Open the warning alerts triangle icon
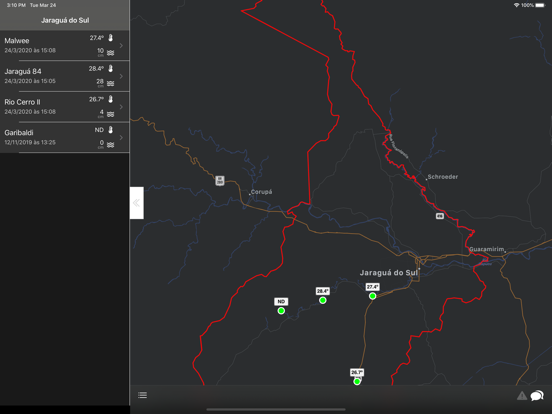Screen dimensions: 552x414 coord(522,396)
